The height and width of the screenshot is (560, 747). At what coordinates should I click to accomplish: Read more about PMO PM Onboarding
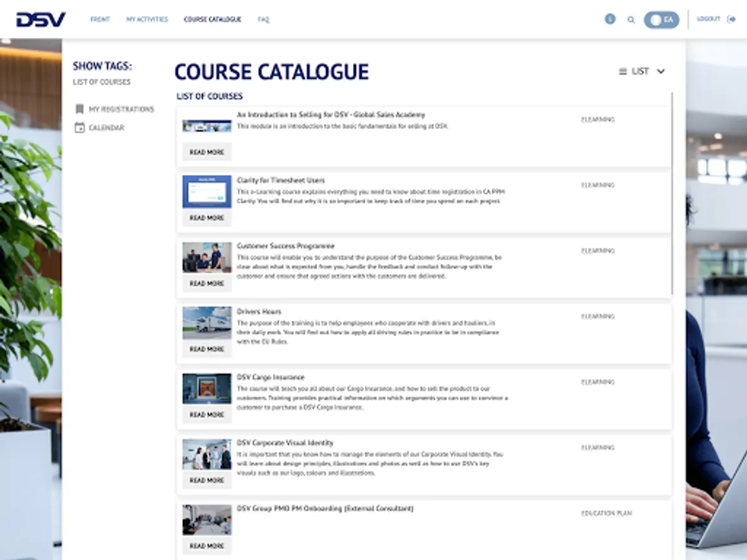(x=207, y=546)
